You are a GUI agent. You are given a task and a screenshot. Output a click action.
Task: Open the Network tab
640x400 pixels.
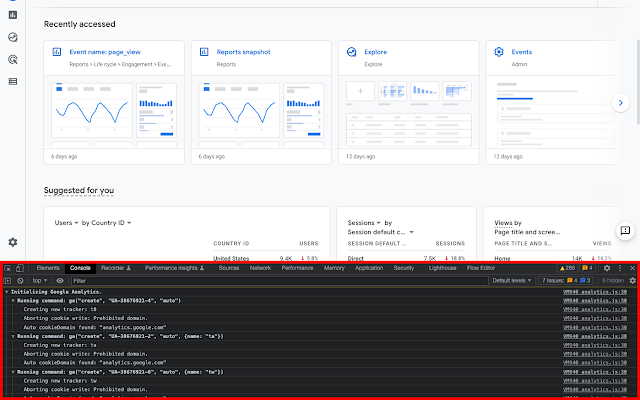coord(260,268)
